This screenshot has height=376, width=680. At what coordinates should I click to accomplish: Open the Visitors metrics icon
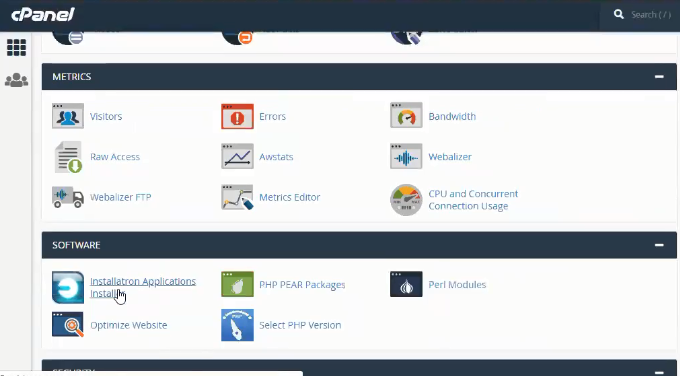point(68,116)
